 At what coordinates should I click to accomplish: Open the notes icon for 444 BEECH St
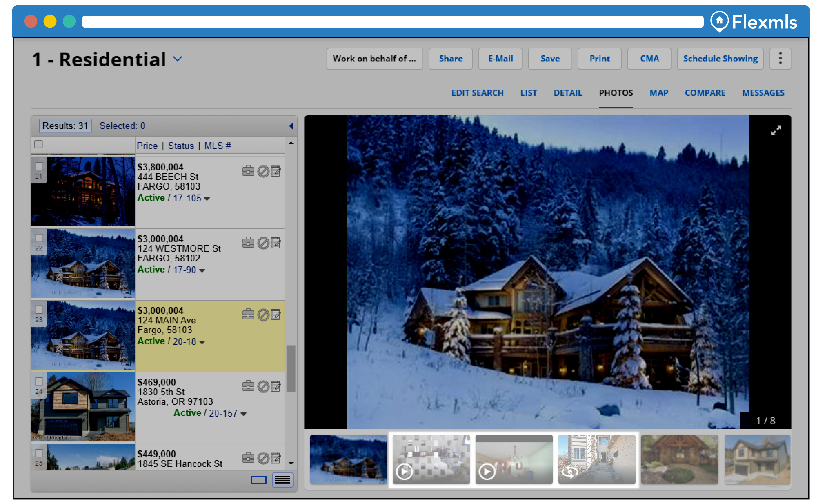click(x=276, y=171)
